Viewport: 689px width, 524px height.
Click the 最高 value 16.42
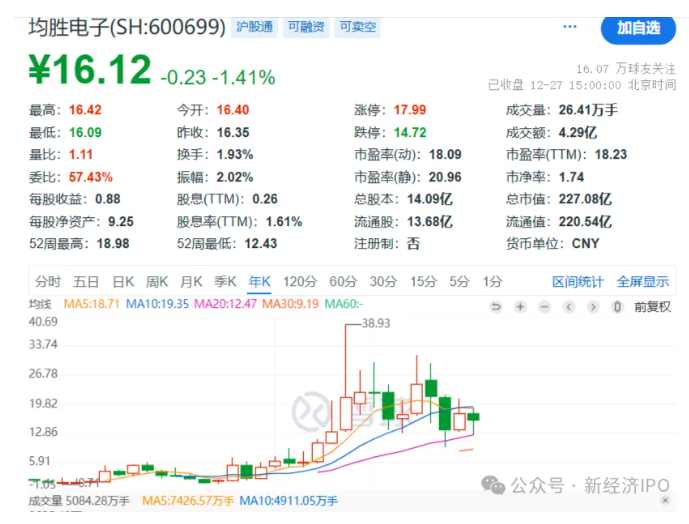[x=85, y=110]
